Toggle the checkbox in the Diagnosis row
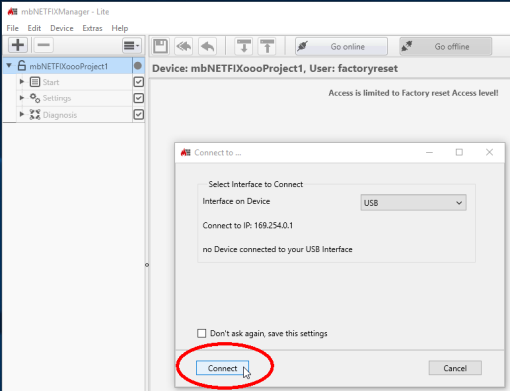 pos(139,115)
